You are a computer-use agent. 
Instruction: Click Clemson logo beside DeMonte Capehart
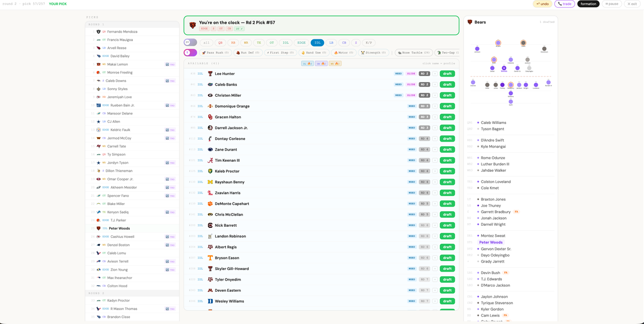[210, 204]
